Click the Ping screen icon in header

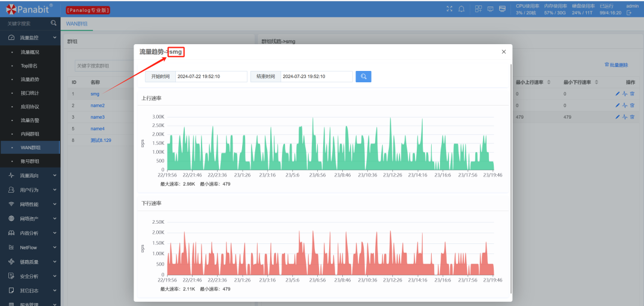[x=502, y=9]
